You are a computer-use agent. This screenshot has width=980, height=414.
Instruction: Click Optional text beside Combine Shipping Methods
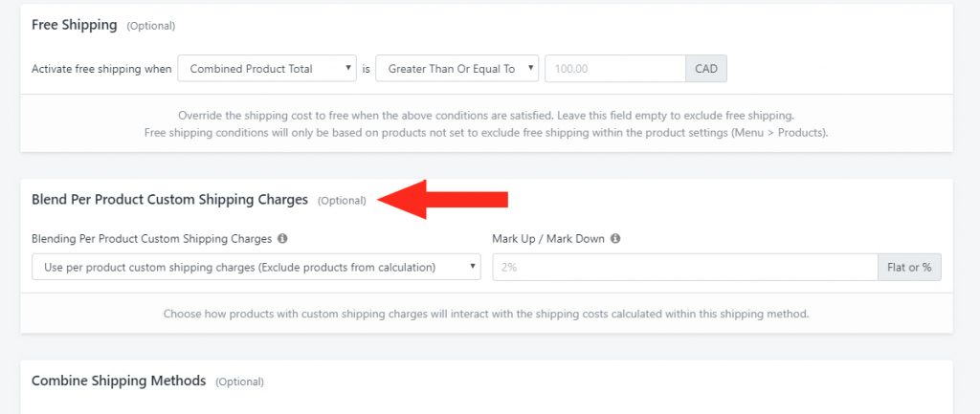pos(239,381)
